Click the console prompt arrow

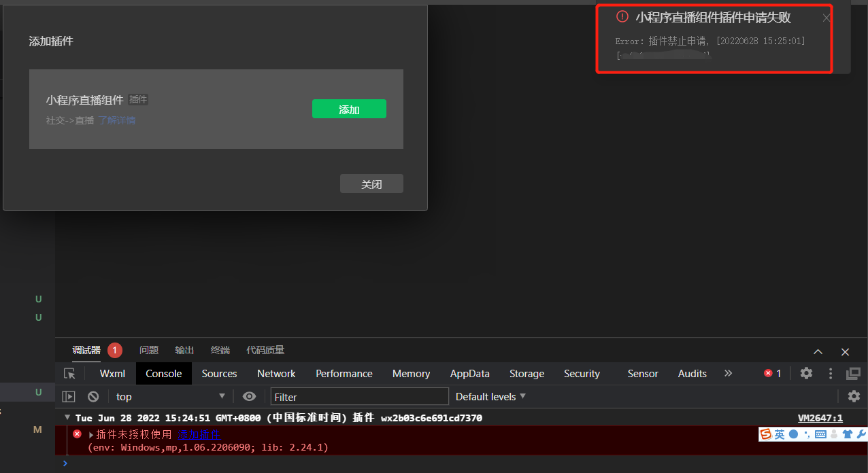(x=65, y=463)
